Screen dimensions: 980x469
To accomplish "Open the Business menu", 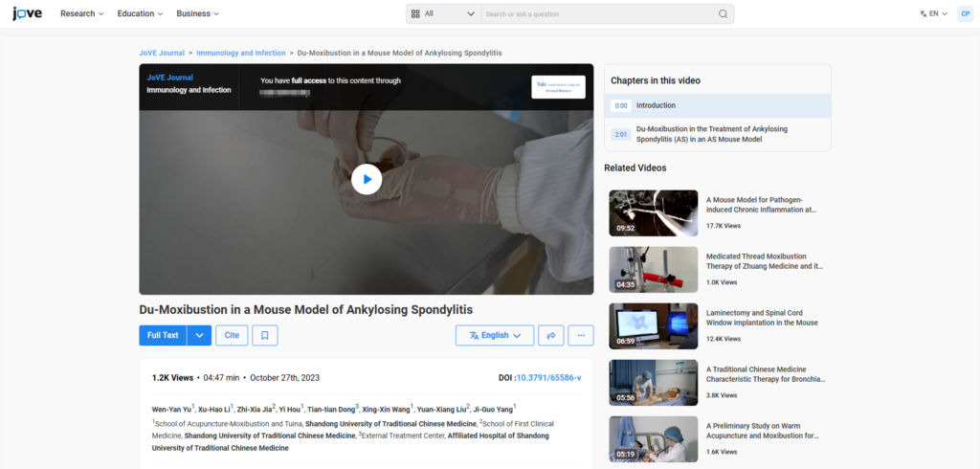I will 197,13.
